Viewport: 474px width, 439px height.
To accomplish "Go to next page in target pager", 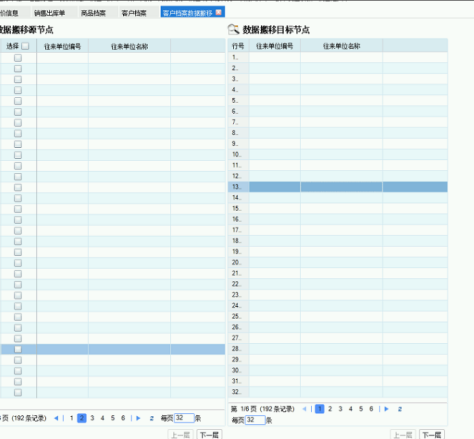I will click(x=386, y=409).
